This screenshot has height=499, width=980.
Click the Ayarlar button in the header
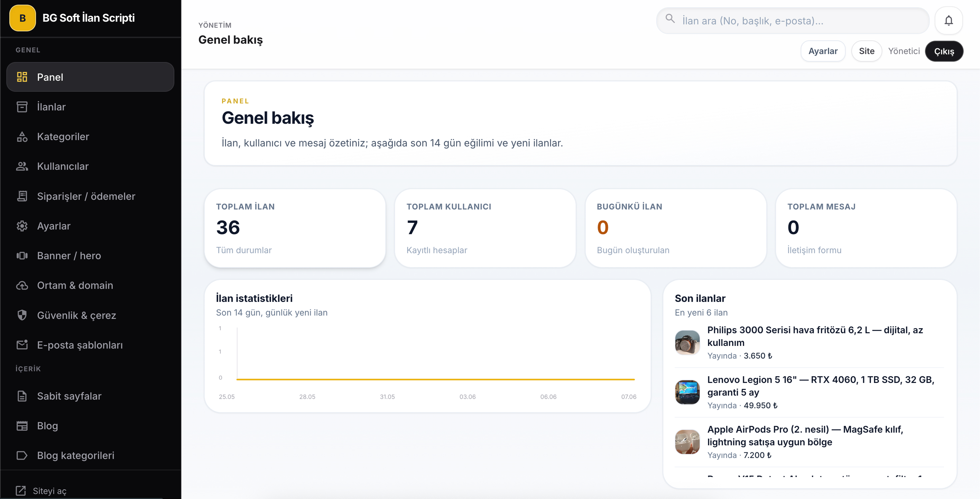(823, 51)
